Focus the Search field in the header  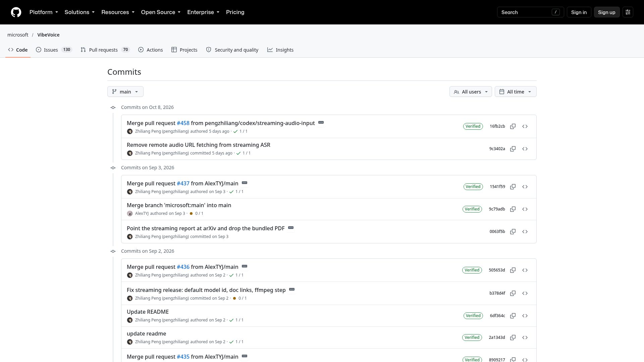point(530,12)
